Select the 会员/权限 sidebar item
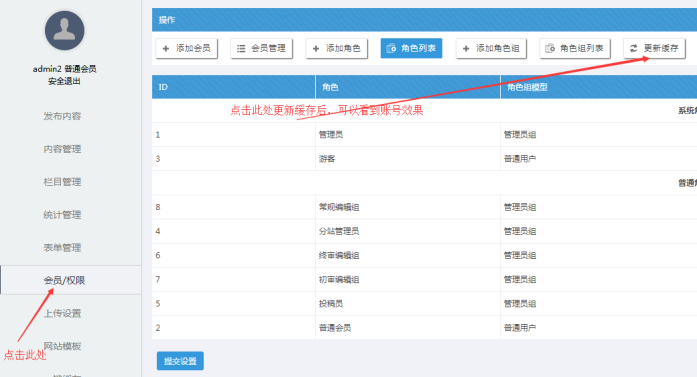697x377 pixels. [64, 280]
